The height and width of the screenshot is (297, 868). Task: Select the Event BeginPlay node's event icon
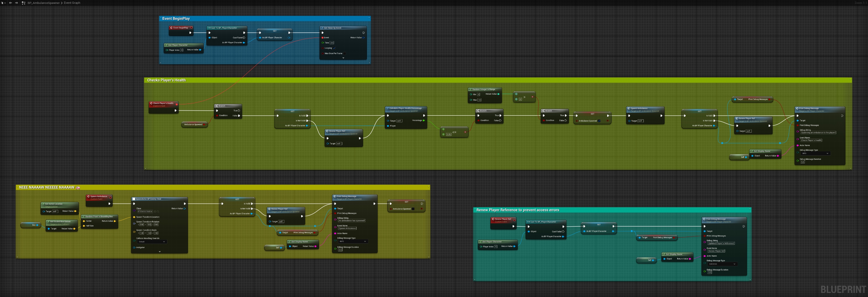pos(172,28)
